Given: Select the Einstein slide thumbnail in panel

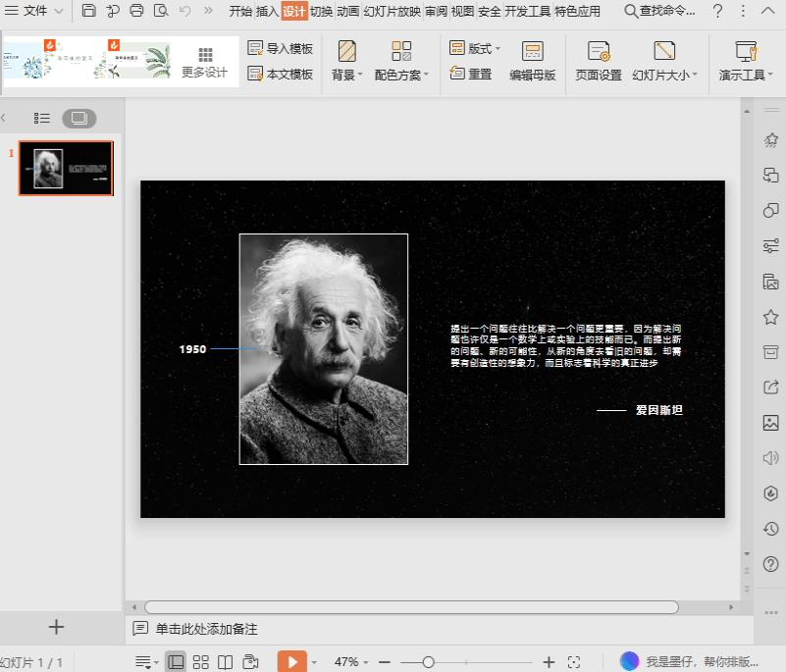Looking at the screenshot, I should coord(66,168).
